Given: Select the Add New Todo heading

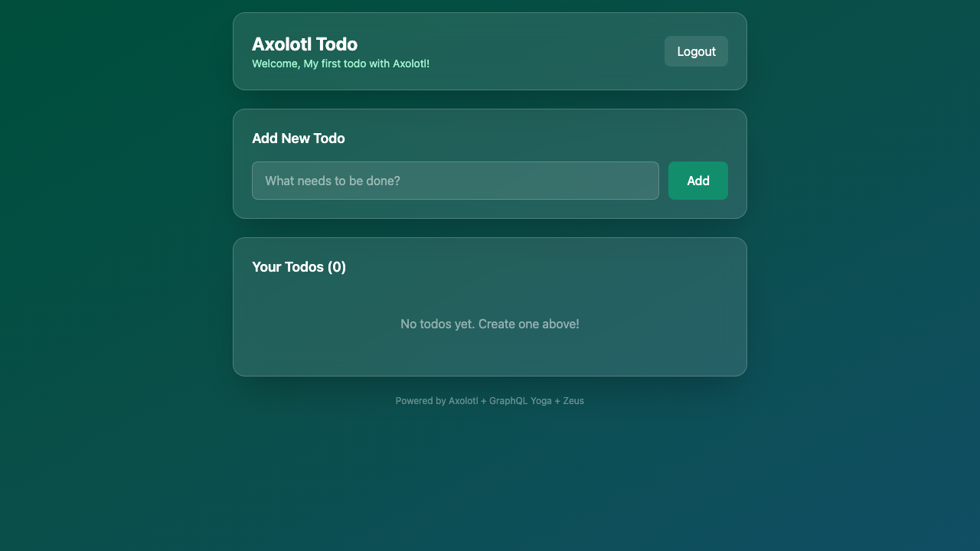Looking at the screenshot, I should coord(298,139).
